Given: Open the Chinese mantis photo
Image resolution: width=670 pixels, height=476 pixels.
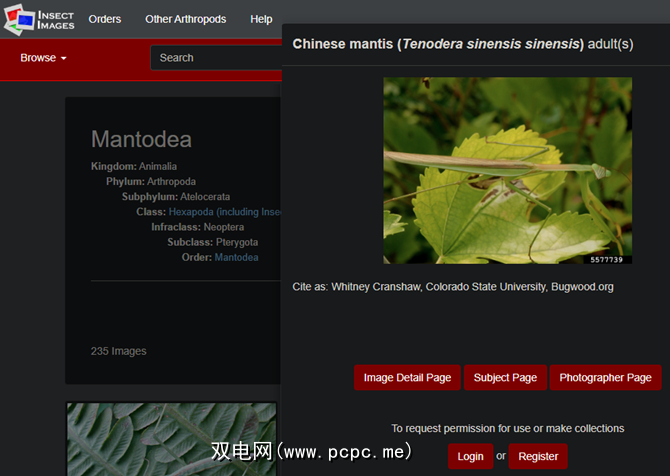Looking at the screenshot, I should click(508, 170).
